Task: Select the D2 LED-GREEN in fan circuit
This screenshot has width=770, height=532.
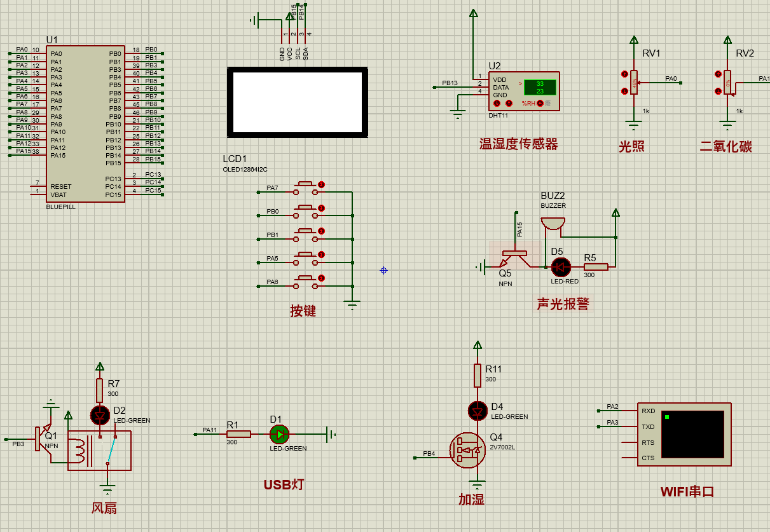Action: click(99, 415)
